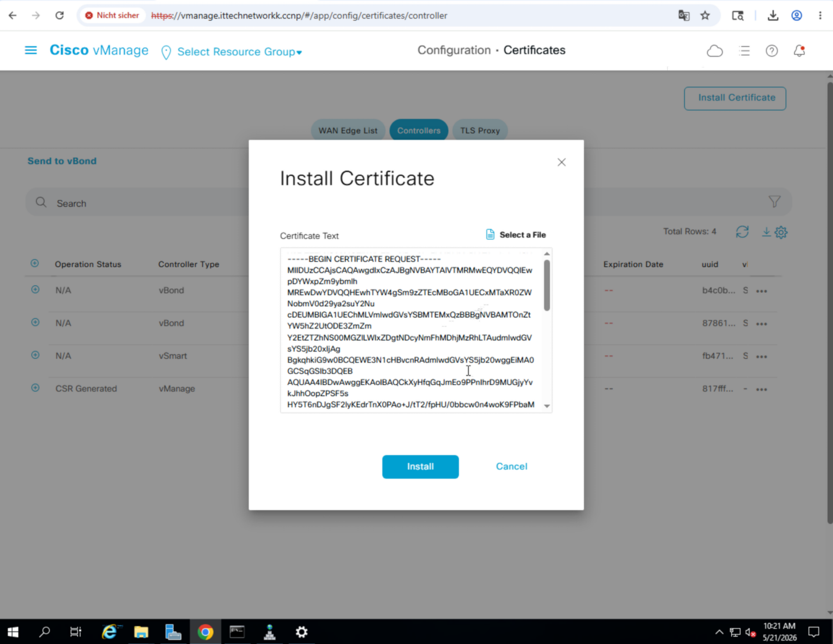
Task: Click the cloud onboarding icon
Action: [715, 51]
